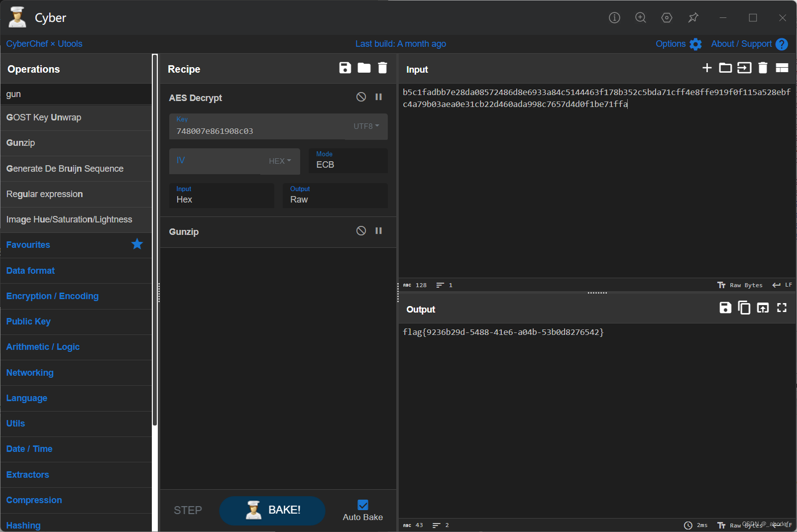Select Generate De Bruijn Sequence operation

(76, 169)
